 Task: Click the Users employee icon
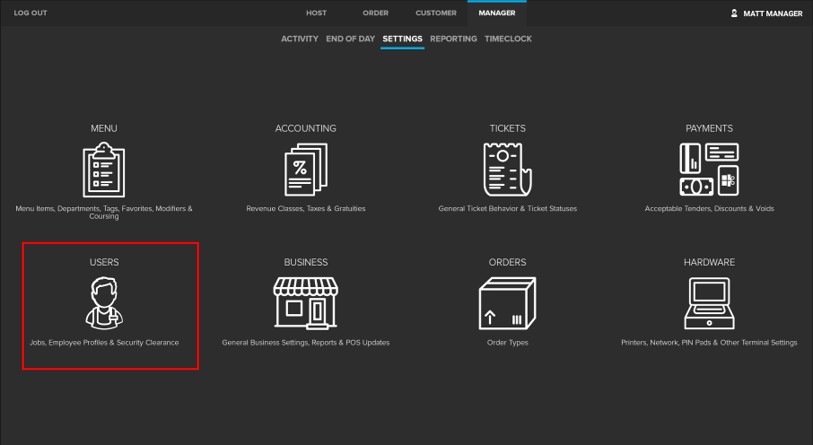(104, 303)
